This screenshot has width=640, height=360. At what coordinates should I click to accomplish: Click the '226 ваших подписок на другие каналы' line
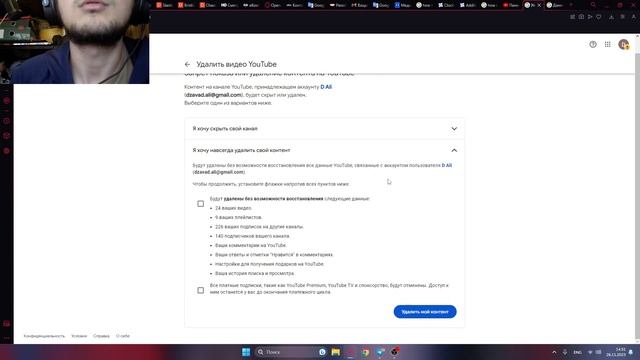tap(259, 227)
